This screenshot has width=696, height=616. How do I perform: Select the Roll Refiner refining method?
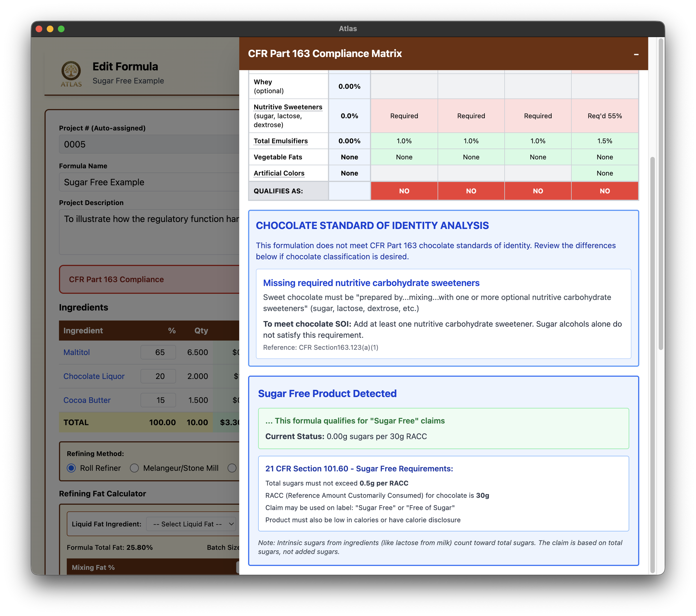pyautogui.click(x=71, y=468)
